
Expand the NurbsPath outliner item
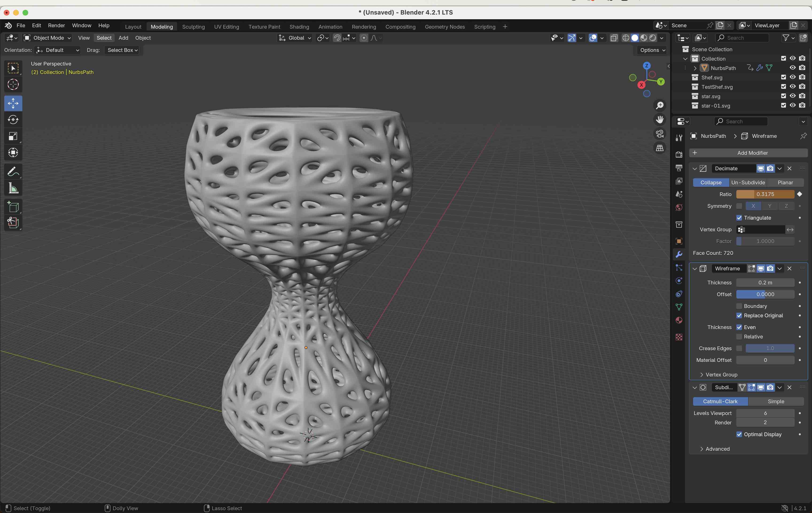(695, 68)
